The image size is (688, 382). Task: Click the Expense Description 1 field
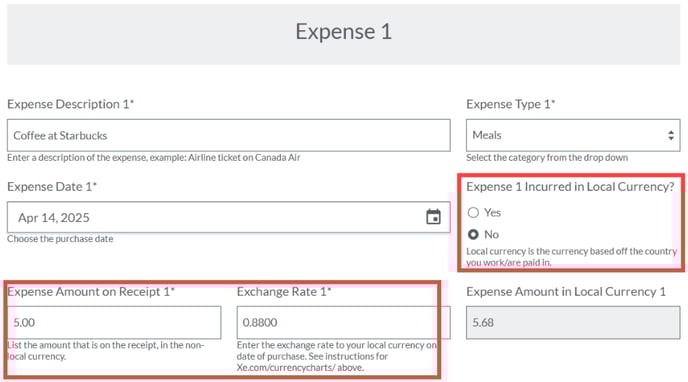click(229, 135)
